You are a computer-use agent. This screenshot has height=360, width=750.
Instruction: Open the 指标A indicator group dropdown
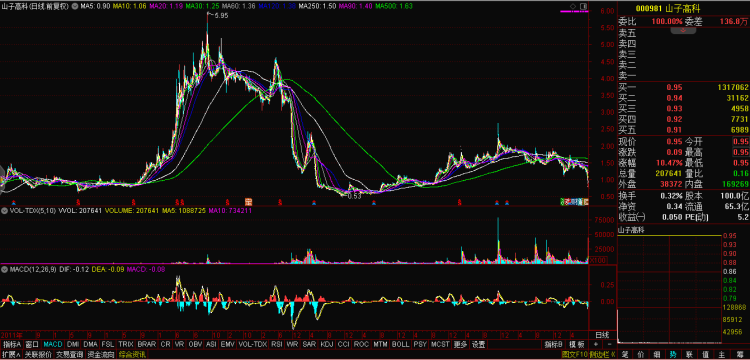pos(12,344)
